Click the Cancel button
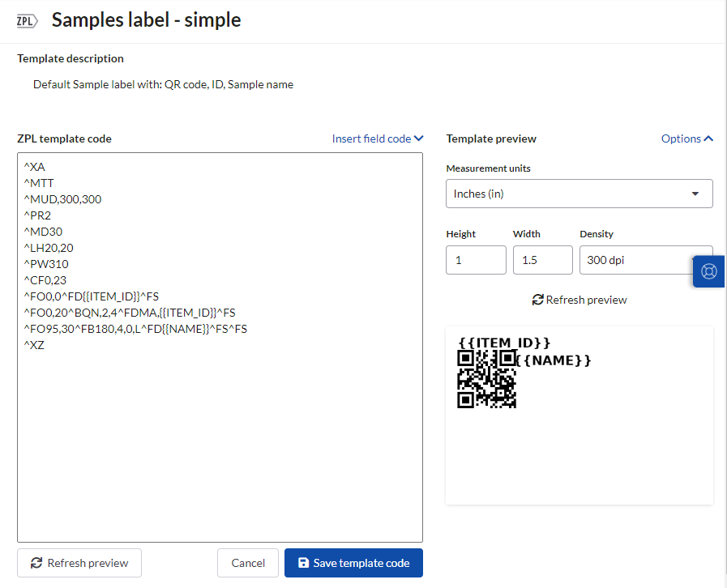 [248, 563]
